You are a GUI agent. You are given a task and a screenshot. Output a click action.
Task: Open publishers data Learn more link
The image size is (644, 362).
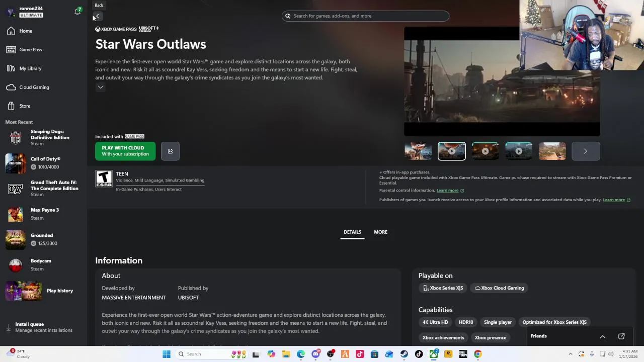(617, 200)
